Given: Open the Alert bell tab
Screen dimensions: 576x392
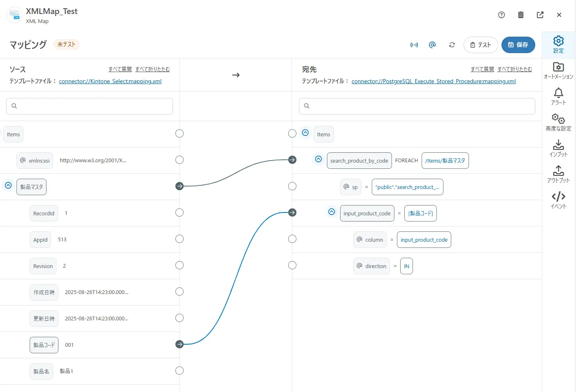Looking at the screenshot, I should [558, 96].
